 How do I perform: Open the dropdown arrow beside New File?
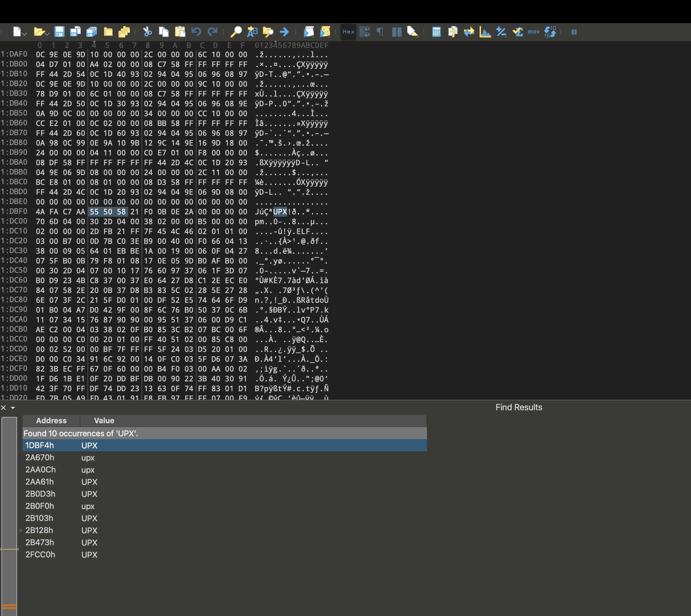tap(25, 34)
